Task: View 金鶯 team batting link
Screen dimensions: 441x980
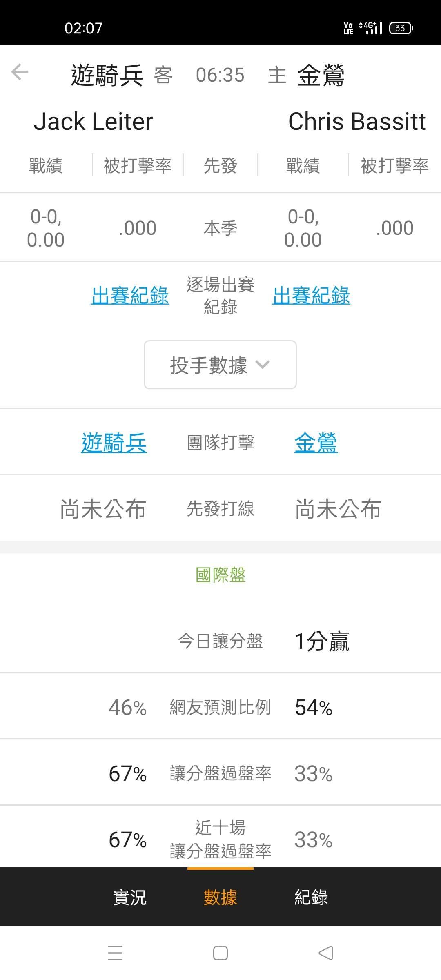Action: tap(316, 443)
